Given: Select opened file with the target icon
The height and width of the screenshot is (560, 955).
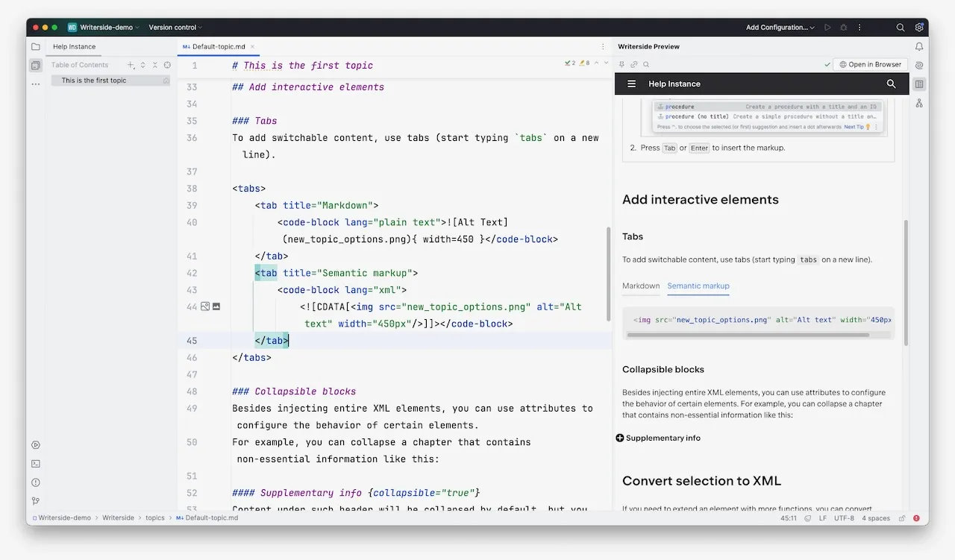Looking at the screenshot, I should click(x=167, y=65).
